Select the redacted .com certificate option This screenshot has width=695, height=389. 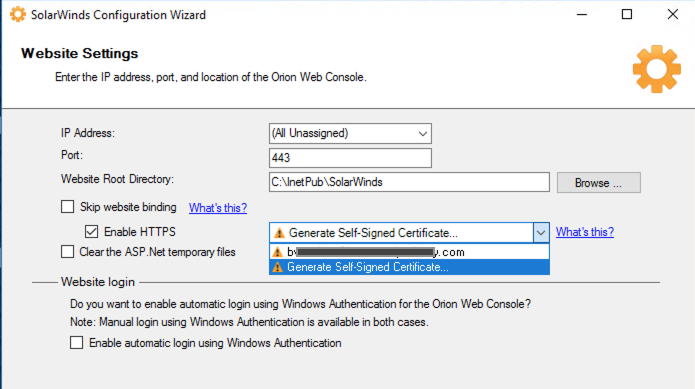tap(409, 252)
